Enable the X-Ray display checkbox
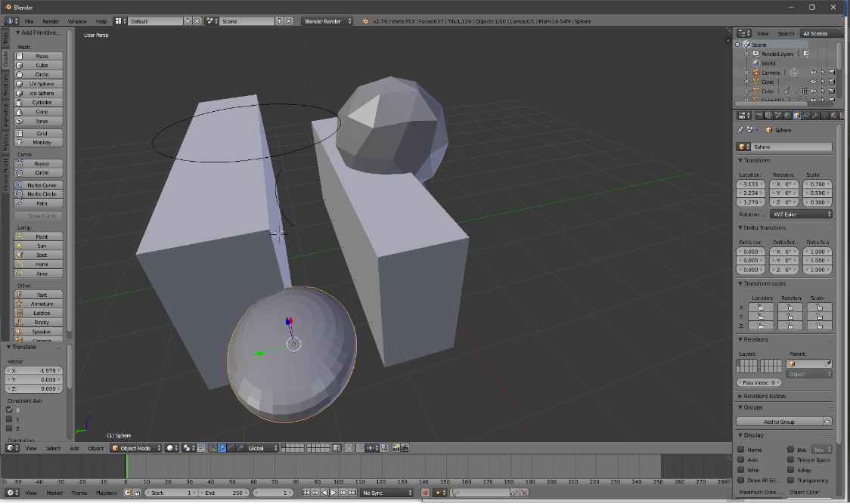The width and height of the screenshot is (850, 504). [791, 470]
